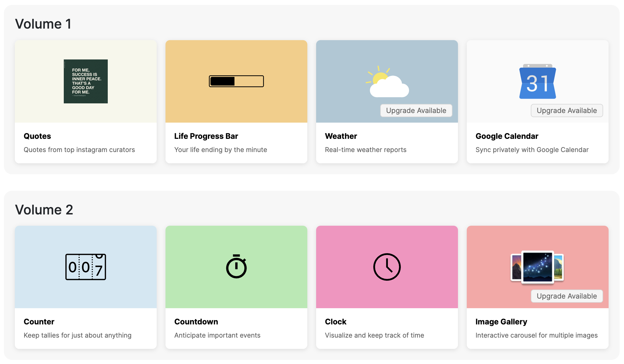Select the Clock widget clock icon

[x=387, y=266]
